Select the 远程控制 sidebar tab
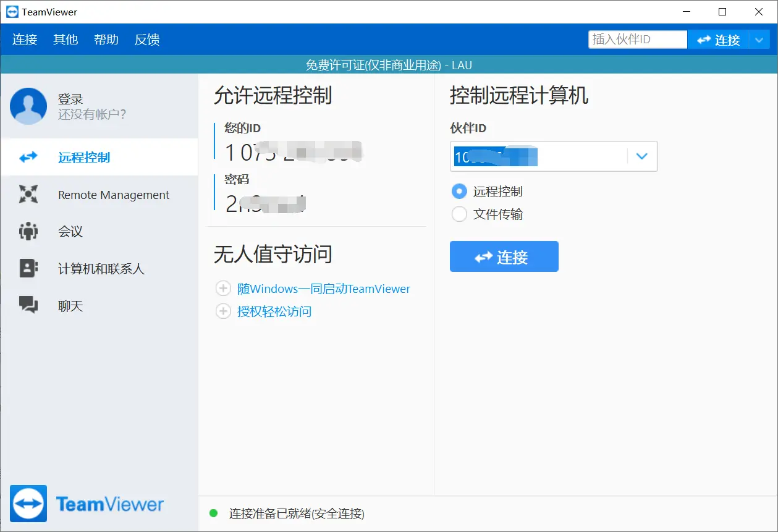 click(99, 157)
